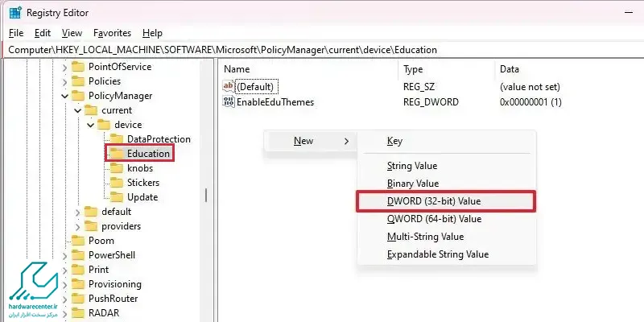Click the Provisioning folder icon
This screenshot has height=322, width=644.
click(78, 284)
